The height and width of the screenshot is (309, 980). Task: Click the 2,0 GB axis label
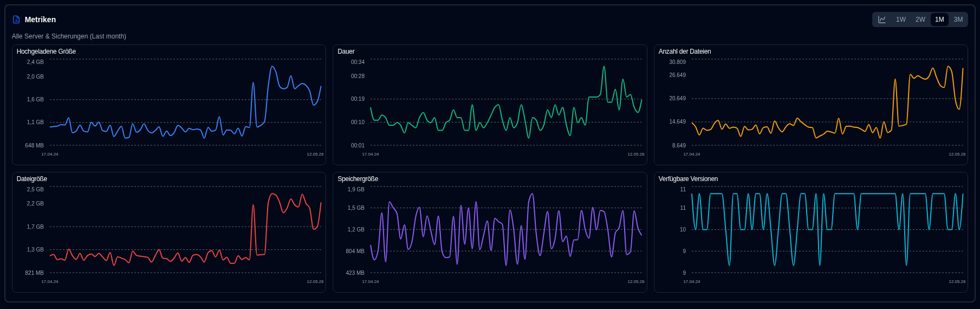pyautogui.click(x=35, y=77)
